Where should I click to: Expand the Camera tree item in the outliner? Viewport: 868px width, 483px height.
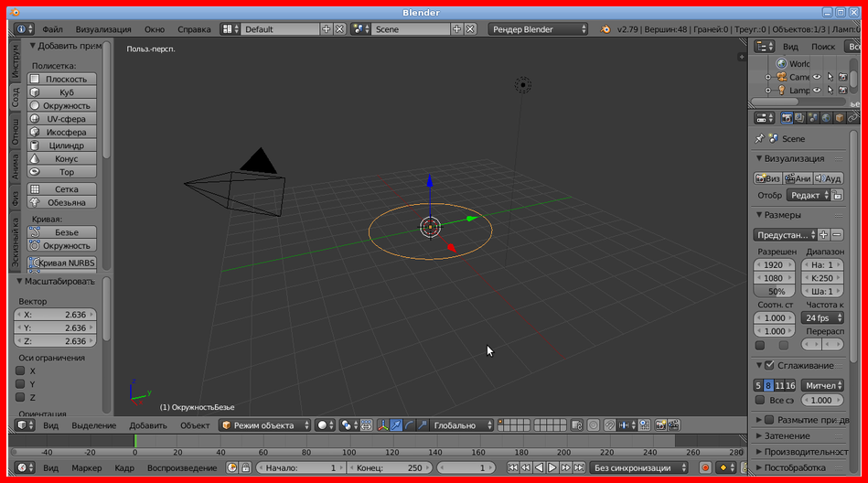(x=767, y=77)
